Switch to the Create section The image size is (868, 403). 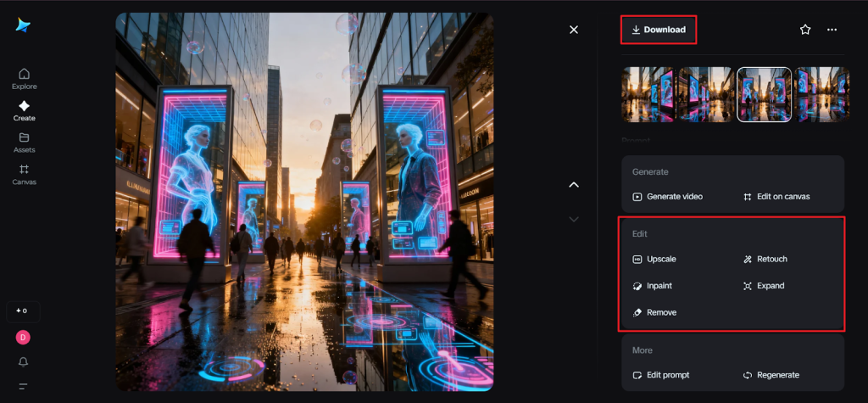click(24, 111)
